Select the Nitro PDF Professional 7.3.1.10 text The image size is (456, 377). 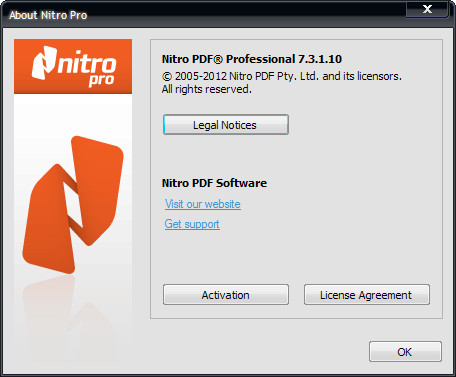pos(252,59)
